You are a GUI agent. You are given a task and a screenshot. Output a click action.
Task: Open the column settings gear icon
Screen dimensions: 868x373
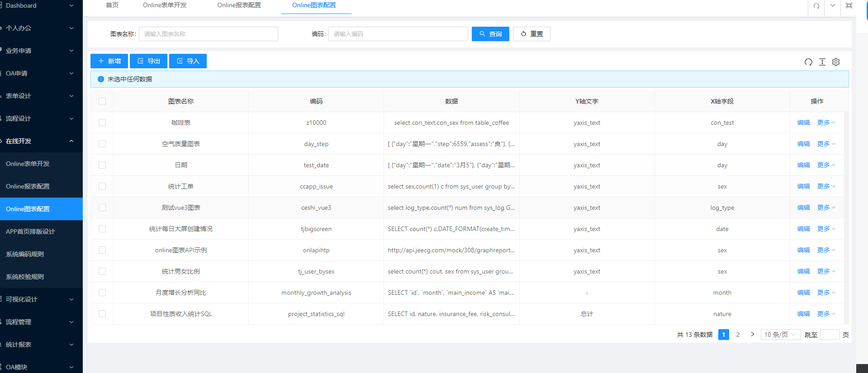tap(836, 62)
